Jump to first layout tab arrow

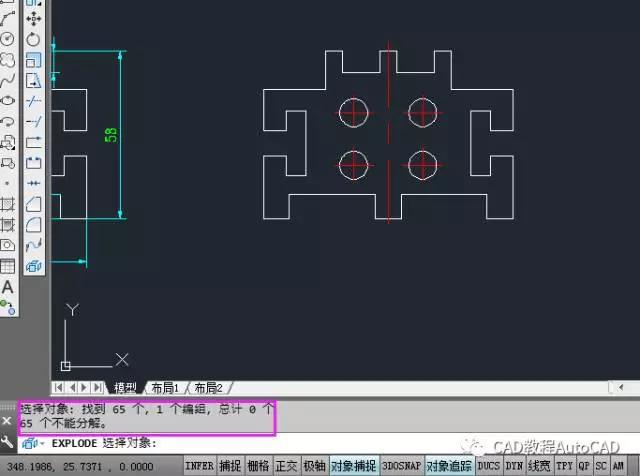(59, 387)
